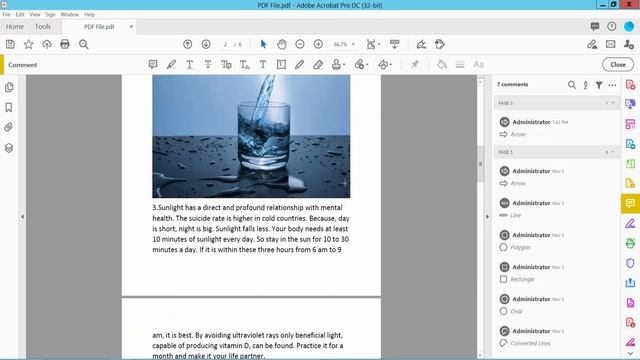Close the Comment toolbar
The width and height of the screenshot is (640, 360).
click(x=618, y=64)
